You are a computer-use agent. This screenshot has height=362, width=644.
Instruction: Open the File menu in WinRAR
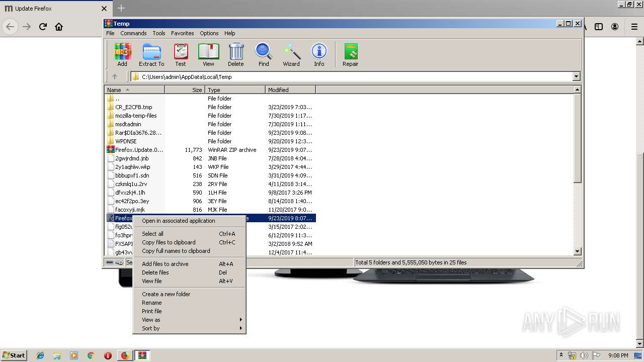pyautogui.click(x=110, y=33)
